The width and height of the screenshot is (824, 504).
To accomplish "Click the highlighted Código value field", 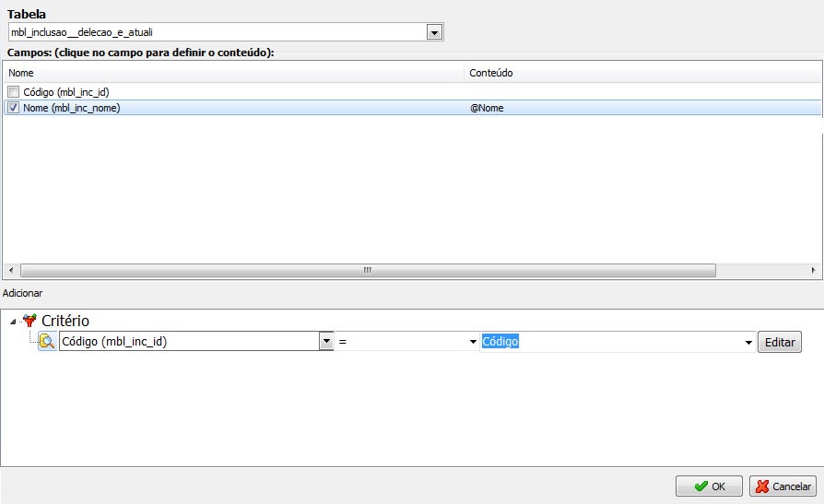I will [608, 342].
